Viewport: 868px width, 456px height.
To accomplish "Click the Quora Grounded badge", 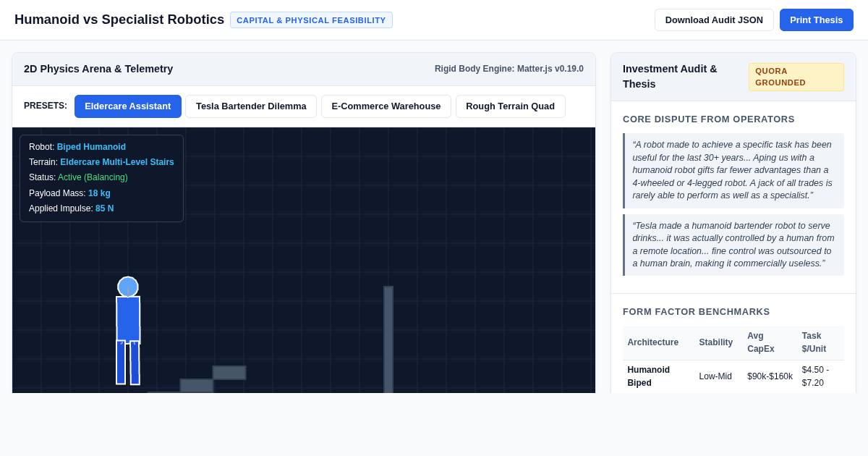I will (796, 77).
